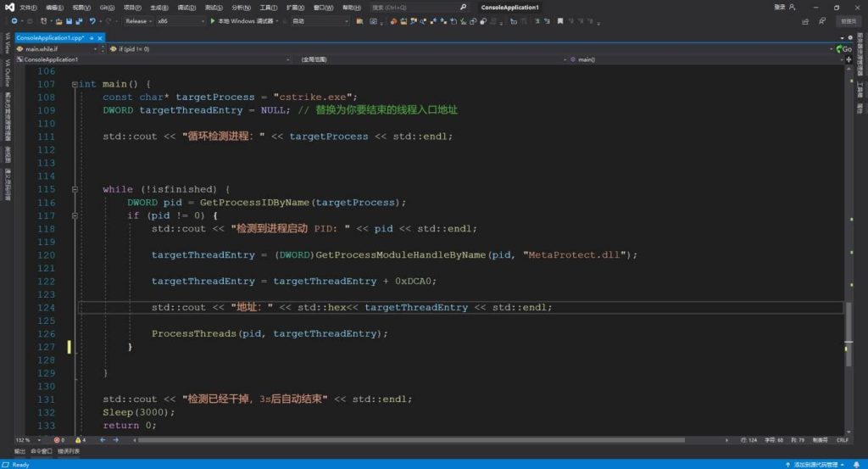Click the warning triangle indicator
This screenshot has width=868, height=469.
coord(79,439)
